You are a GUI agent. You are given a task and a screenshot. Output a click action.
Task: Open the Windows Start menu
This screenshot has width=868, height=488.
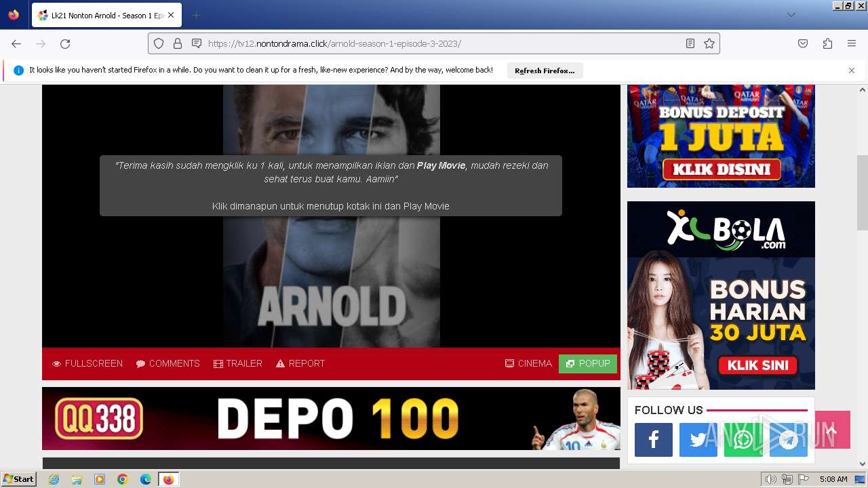[18, 479]
